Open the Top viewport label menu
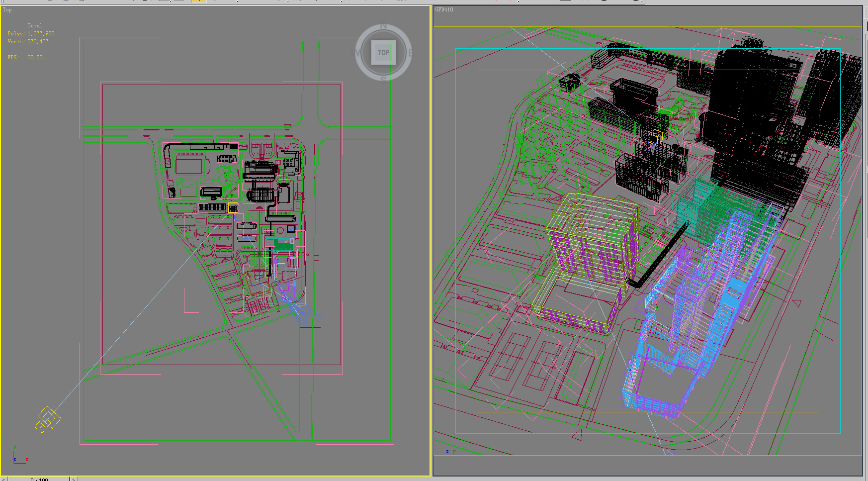 tap(7, 10)
